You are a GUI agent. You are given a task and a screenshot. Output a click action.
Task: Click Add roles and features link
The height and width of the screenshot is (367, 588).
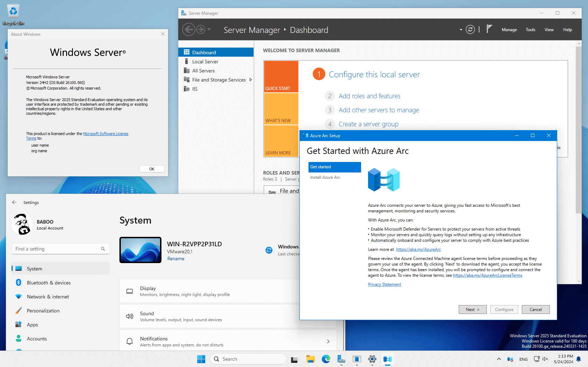pyautogui.click(x=369, y=96)
